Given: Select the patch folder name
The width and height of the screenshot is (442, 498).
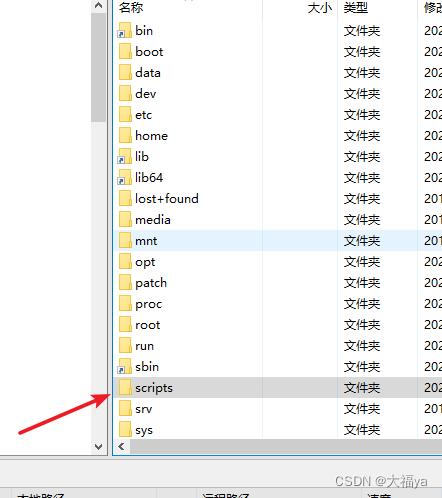Looking at the screenshot, I should pyautogui.click(x=151, y=283).
